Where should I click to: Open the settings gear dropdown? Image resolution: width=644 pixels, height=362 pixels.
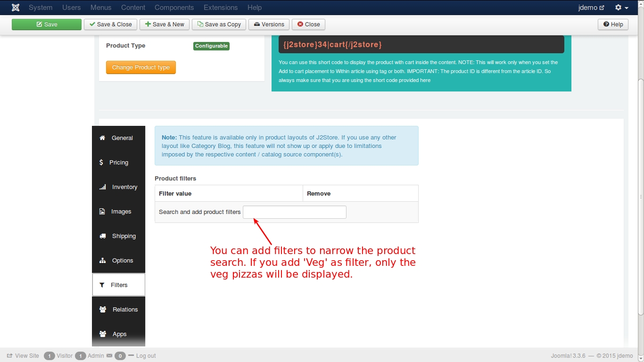click(622, 8)
